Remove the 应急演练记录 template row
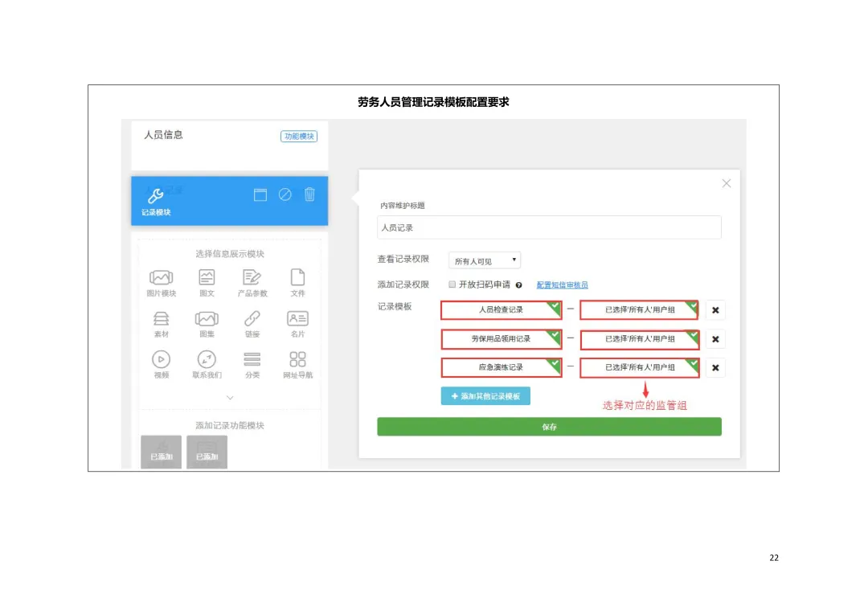 tap(715, 367)
